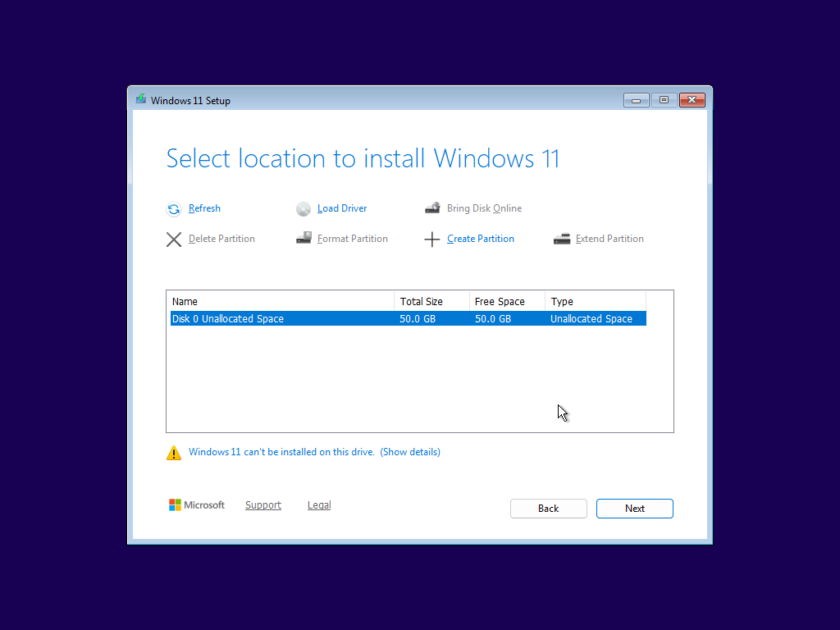Click the Create Partition plus icon
The height and width of the screenshot is (630, 840).
pyautogui.click(x=432, y=240)
